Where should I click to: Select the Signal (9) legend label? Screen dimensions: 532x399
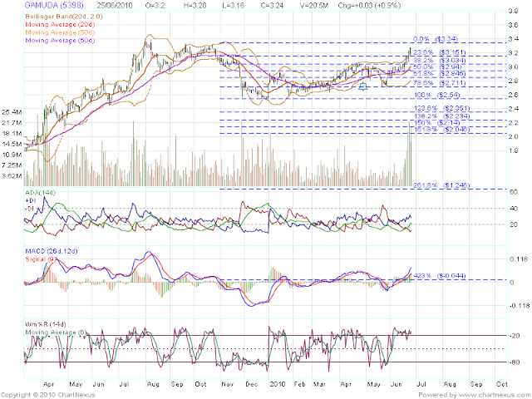(41, 259)
